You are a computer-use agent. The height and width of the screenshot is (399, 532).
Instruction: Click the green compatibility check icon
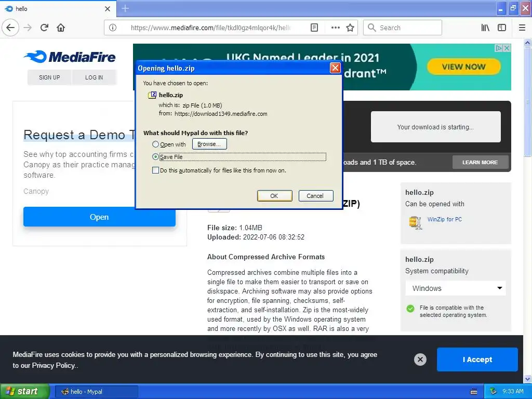click(x=410, y=309)
